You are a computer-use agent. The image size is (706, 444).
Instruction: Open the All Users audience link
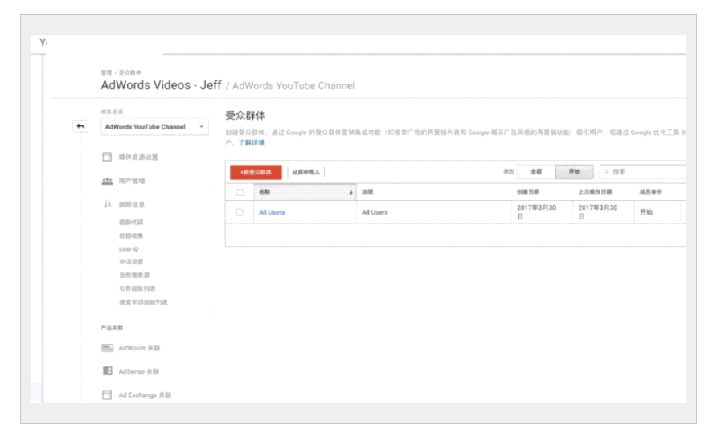(x=272, y=212)
